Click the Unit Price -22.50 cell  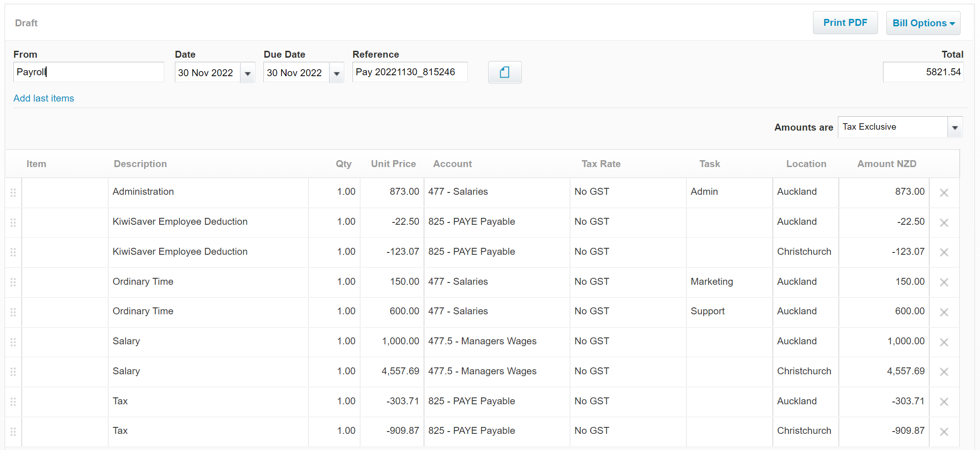click(x=392, y=222)
